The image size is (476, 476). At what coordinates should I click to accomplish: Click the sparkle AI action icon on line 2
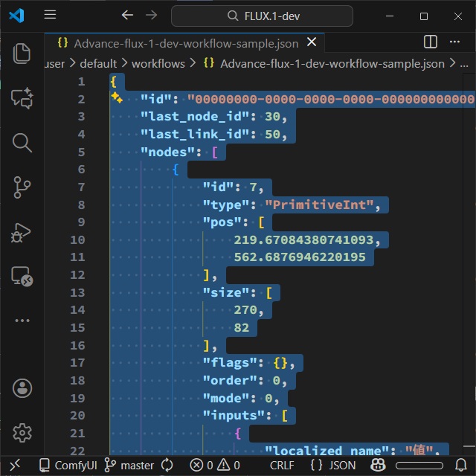(117, 97)
